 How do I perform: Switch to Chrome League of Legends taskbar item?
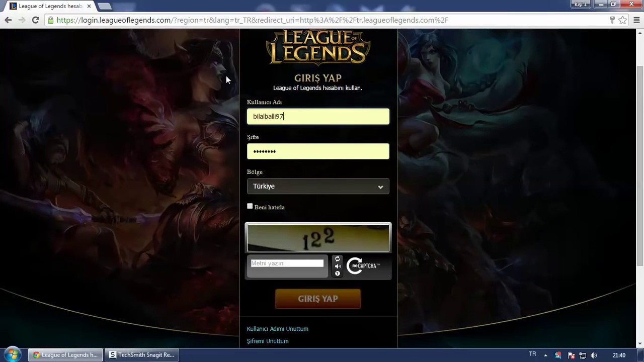tap(65, 355)
